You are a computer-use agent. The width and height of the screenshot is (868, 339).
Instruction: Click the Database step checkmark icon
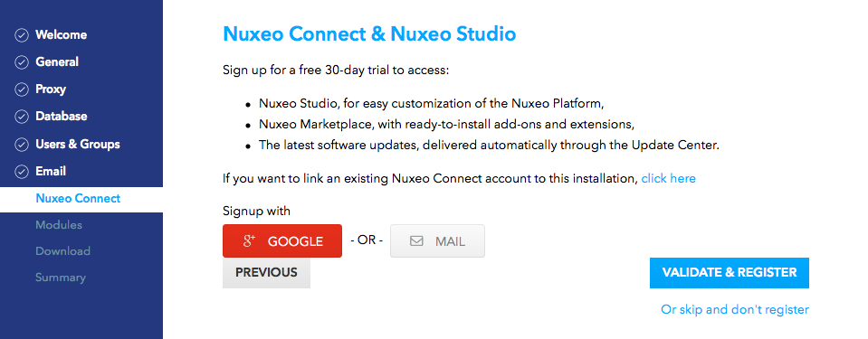pyautogui.click(x=21, y=118)
